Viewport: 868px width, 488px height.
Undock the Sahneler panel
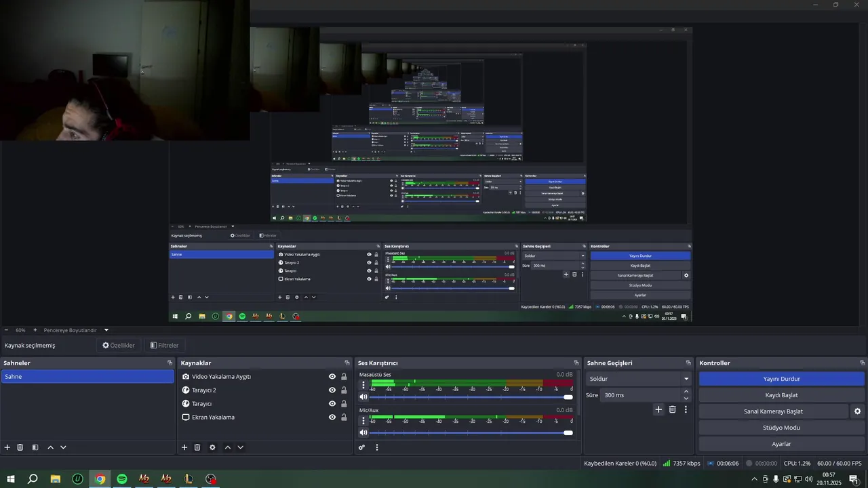pyautogui.click(x=170, y=363)
